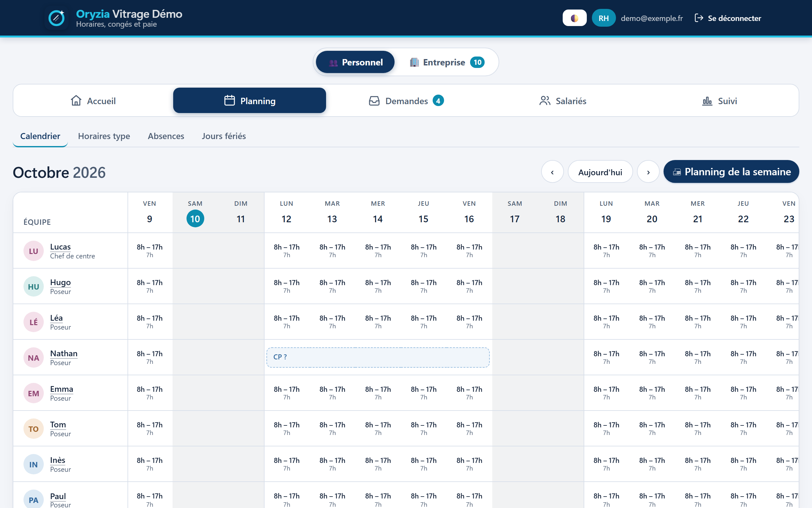Open Inès employee profile link
This screenshot has width=812, height=508.
click(58, 461)
